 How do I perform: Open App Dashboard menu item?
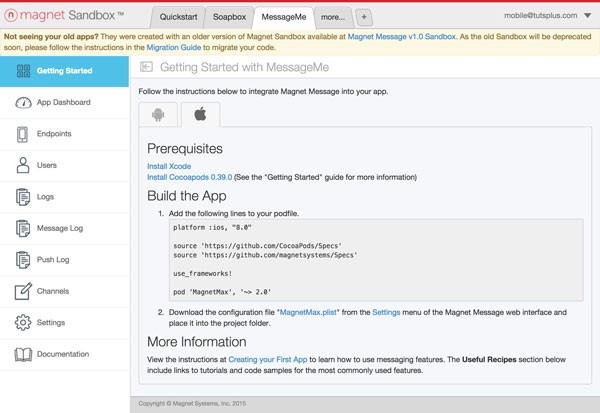pyautogui.click(x=64, y=103)
